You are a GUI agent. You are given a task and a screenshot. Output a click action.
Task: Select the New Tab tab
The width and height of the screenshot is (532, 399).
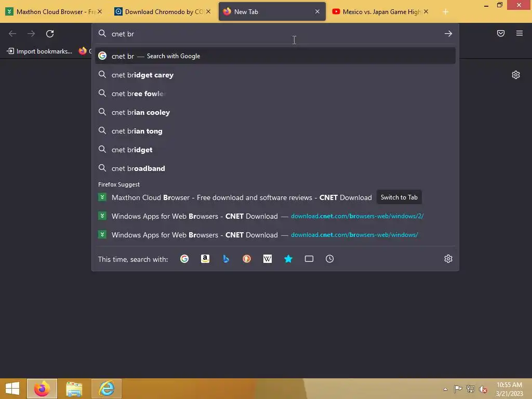pos(272,11)
